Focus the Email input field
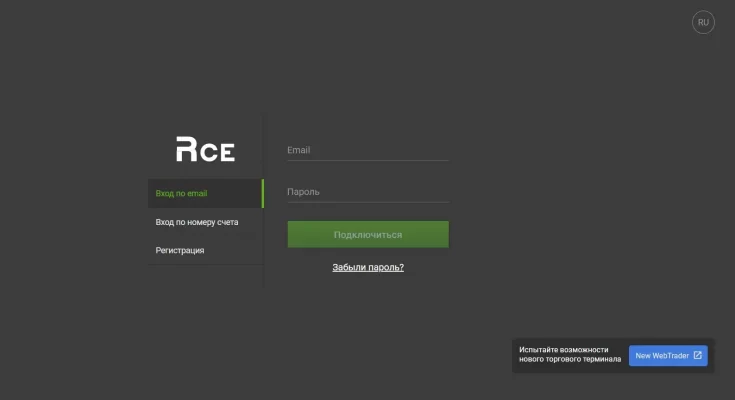735x400 pixels. tap(368, 151)
